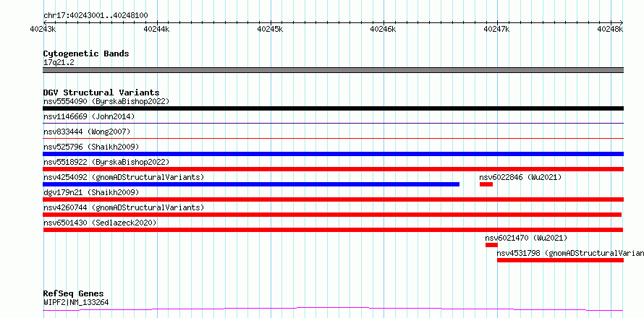The width and height of the screenshot is (644, 318).
Task: Select the nsv6022846 (Wu2021) label
Action: [x=520, y=177]
